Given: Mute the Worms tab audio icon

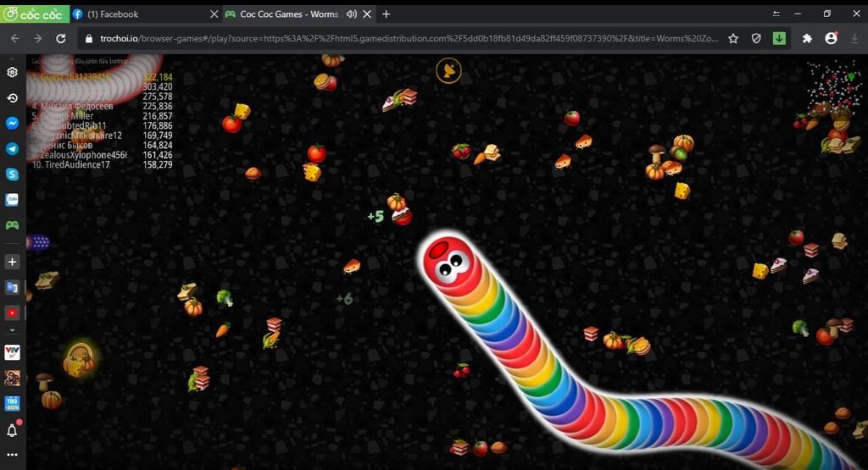Looking at the screenshot, I should [351, 14].
